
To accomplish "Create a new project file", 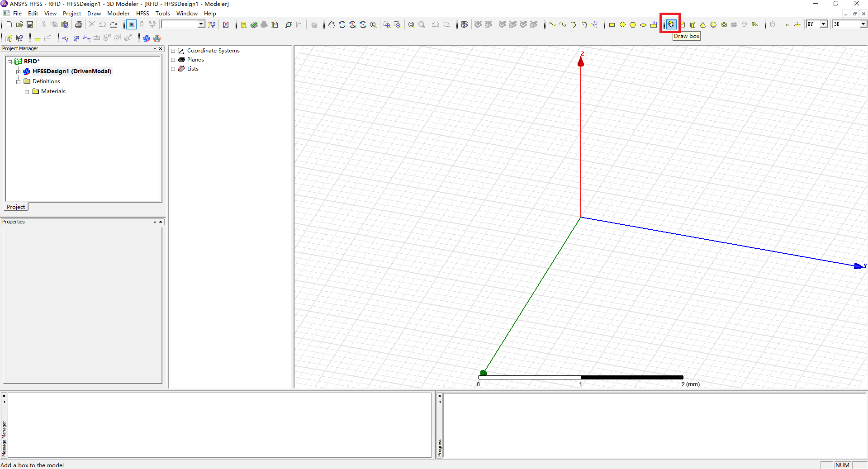I will pyautogui.click(x=9, y=24).
